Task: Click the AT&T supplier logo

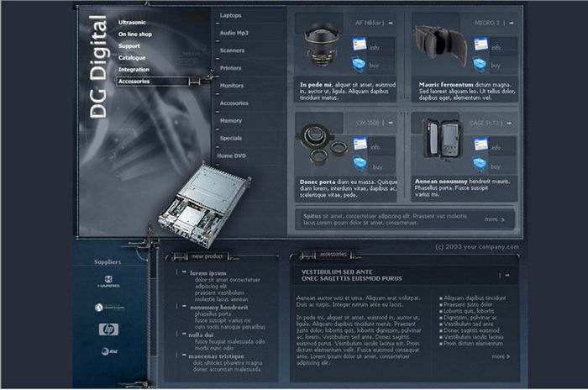Action: click(x=108, y=351)
